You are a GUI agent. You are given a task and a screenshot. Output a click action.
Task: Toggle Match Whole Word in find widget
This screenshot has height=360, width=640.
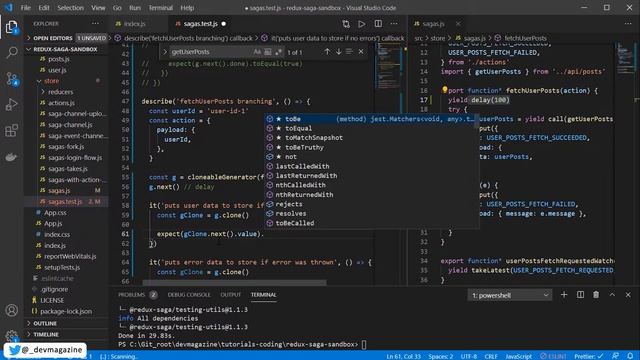(x=268, y=52)
